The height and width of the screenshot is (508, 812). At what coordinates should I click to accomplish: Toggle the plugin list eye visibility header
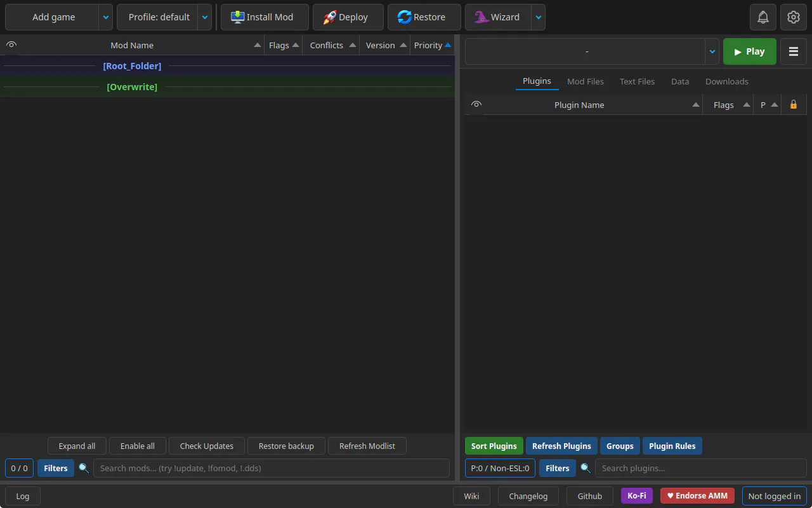476,105
